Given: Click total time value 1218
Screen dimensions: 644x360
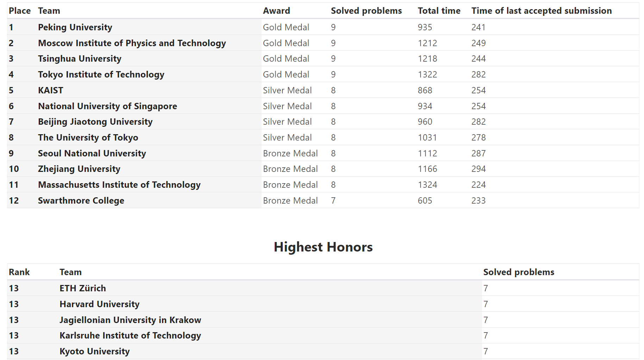Looking at the screenshot, I should click(x=427, y=59).
